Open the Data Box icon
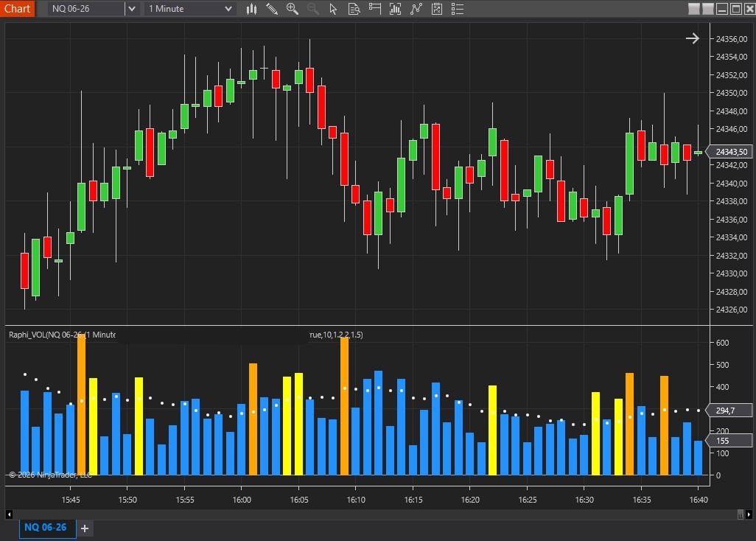 354,9
